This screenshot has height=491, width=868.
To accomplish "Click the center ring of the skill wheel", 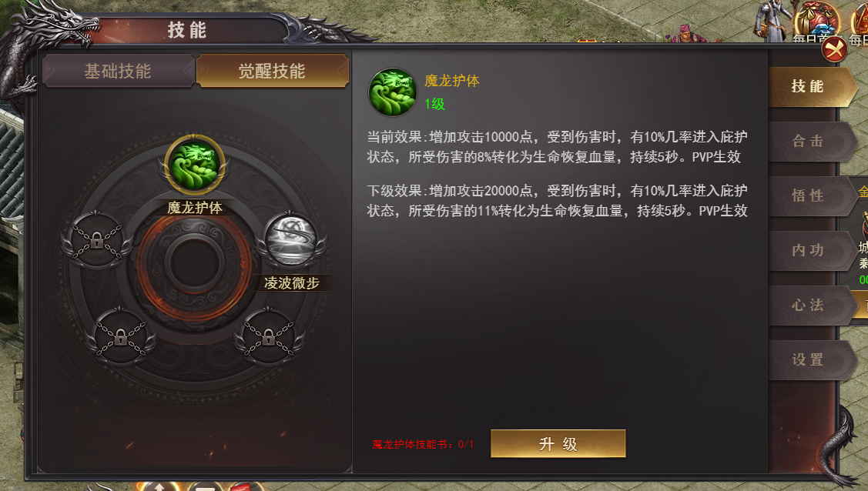I will coord(195,264).
